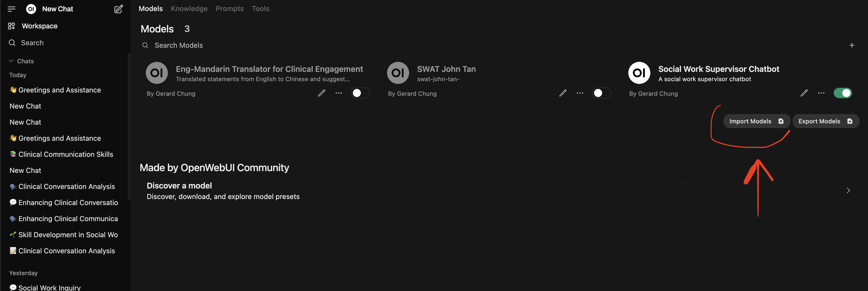Click the chevron arrow on Discover a model

tap(848, 191)
